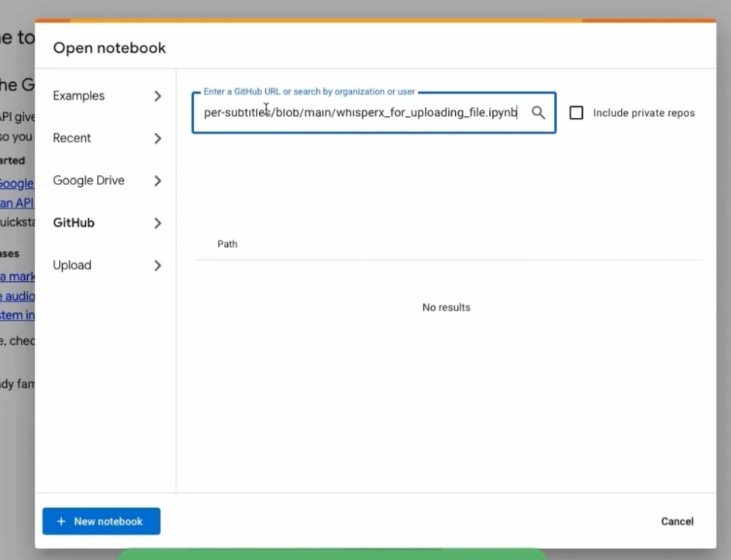Go to the Upload tab
Viewport: 731px width, 560px height.
72,265
